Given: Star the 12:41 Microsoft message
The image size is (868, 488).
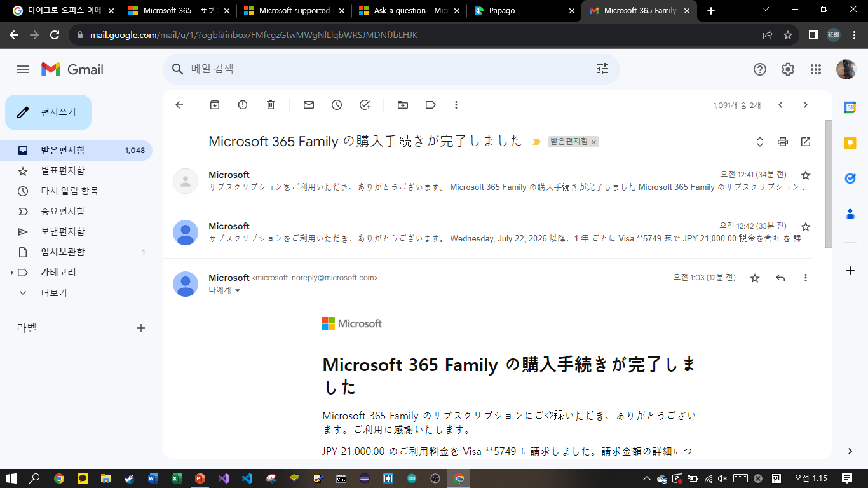Looking at the screenshot, I should coord(806,175).
